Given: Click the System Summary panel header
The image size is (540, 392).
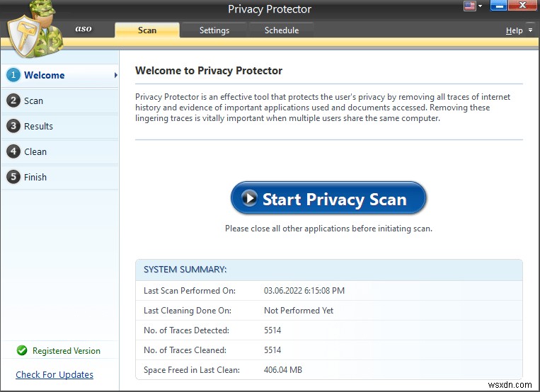Looking at the screenshot, I should pyautogui.click(x=328, y=270).
